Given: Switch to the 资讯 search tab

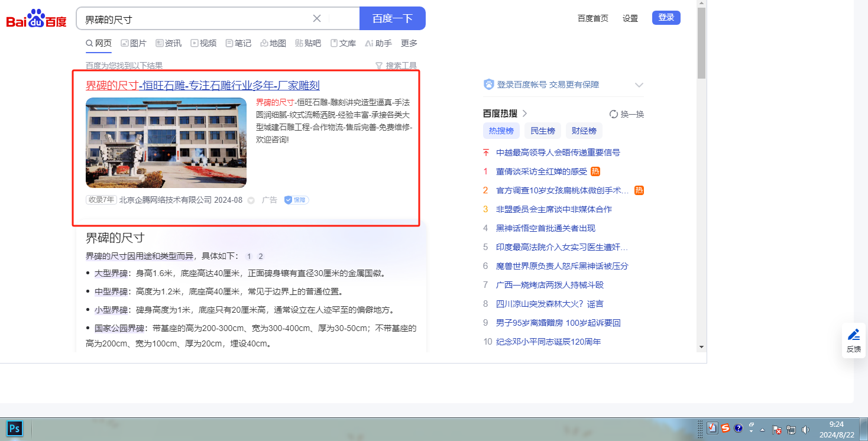Looking at the screenshot, I should point(169,43).
